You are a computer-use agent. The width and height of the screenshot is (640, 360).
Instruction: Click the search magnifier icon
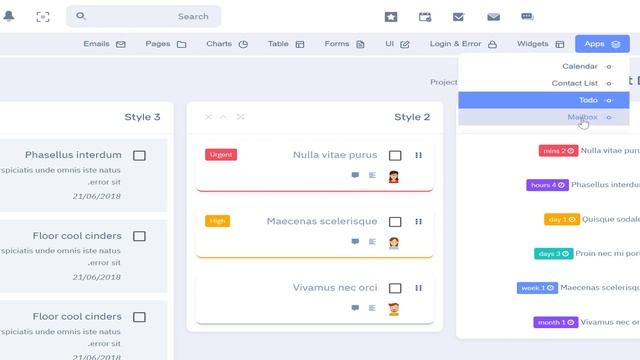tap(80, 16)
